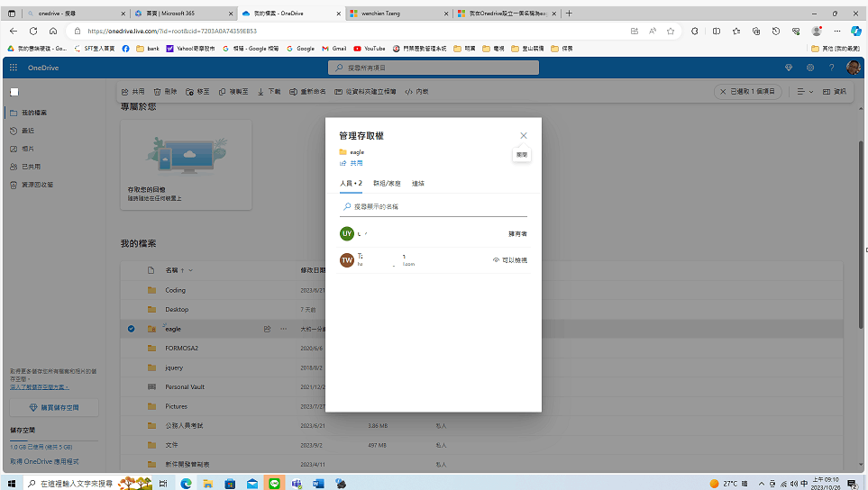Open the Desktop folder
This screenshot has height=490, width=868.
point(177,310)
